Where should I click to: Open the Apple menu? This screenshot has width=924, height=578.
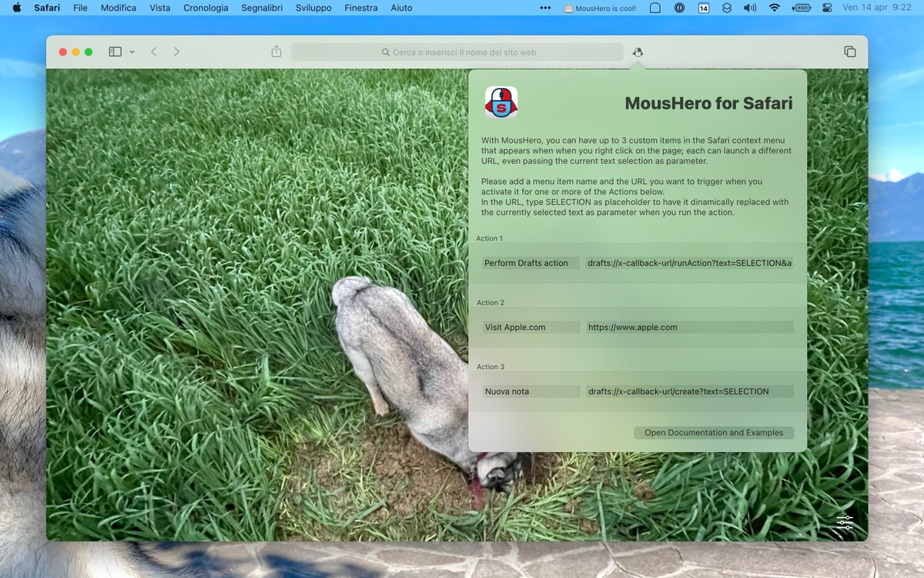(x=15, y=8)
